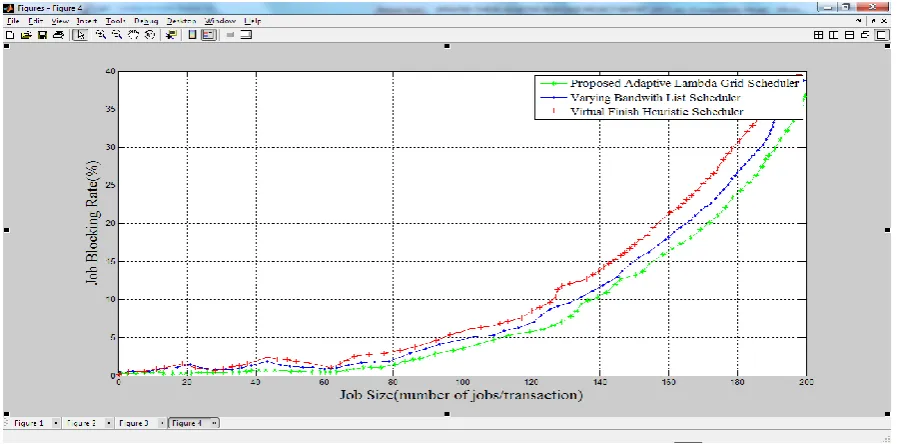
Task: Close the Figure 1 tab button
Action: pos(56,423)
